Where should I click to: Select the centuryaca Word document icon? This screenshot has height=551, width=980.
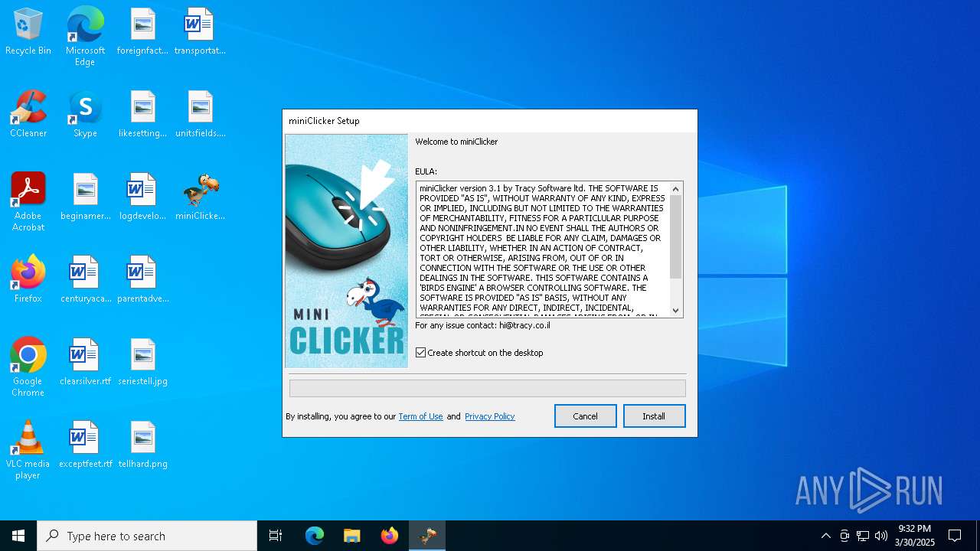85,280
